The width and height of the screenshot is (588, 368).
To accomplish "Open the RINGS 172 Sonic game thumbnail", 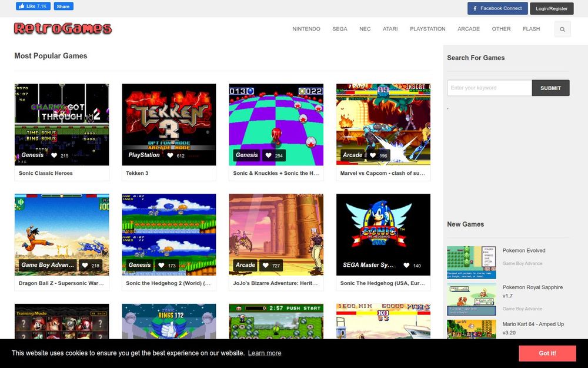I will [169, 321].
